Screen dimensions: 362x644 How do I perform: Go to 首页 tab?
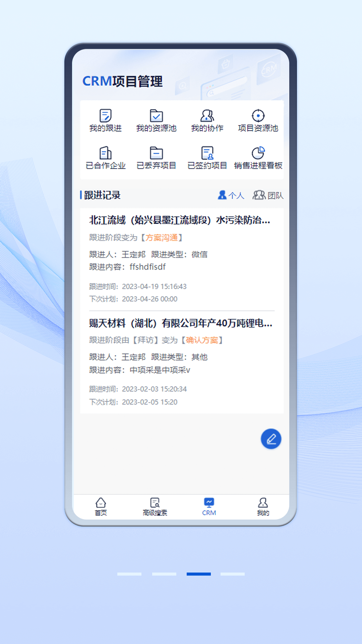(101, 506)
